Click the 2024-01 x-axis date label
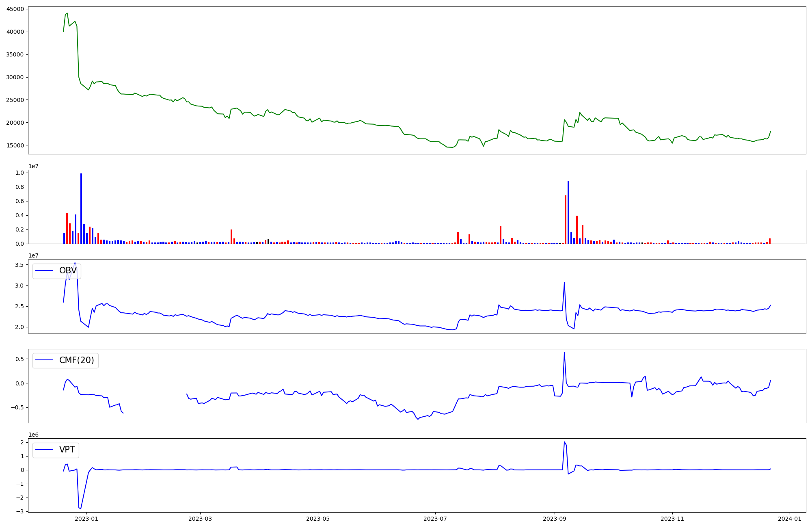Viewport: 812px width, 528px height. coord(790,518)
